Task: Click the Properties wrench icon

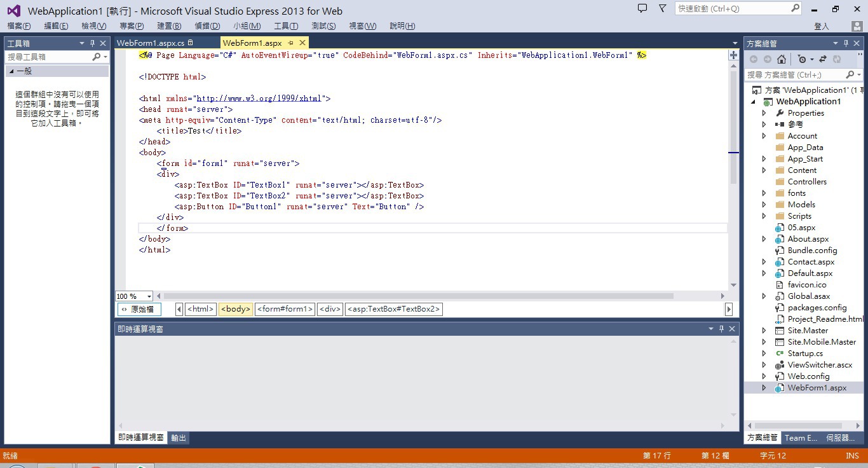Action: (x=780, y=113)
